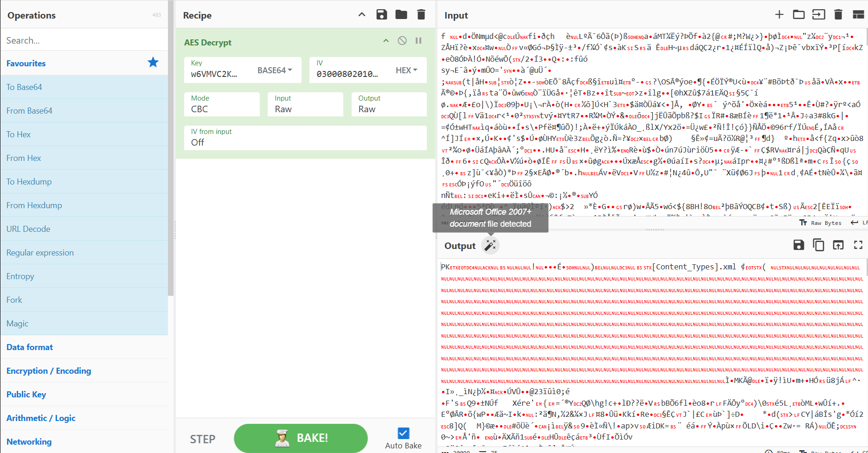Select the From Hexdump operation
The image size is (868, 453).
click(84, 205)
